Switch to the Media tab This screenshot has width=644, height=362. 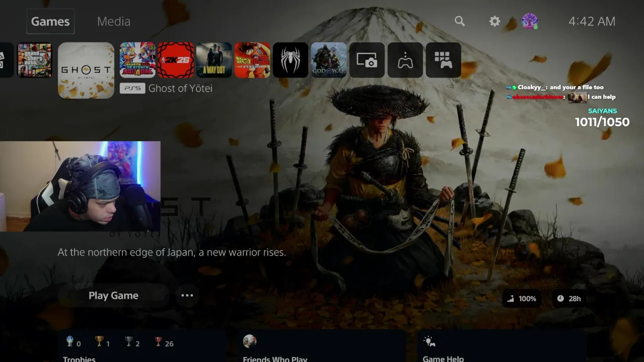pos(114,22)
